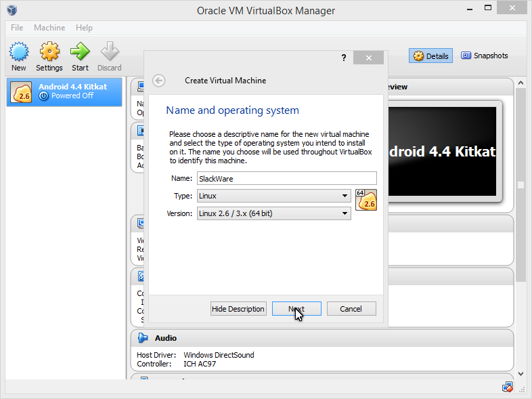Viewport: 532px width, 399px height.
Task: Switch to the Snapshots view
Action: click(484, 56)
